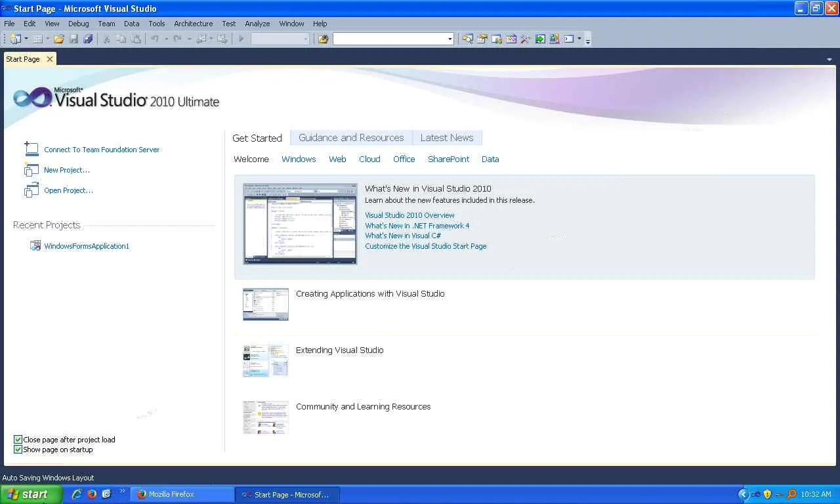Open the Find combo box dropdown arrow
The width and height of the screenshot is (840, 504).
click(x=450, y=39)
